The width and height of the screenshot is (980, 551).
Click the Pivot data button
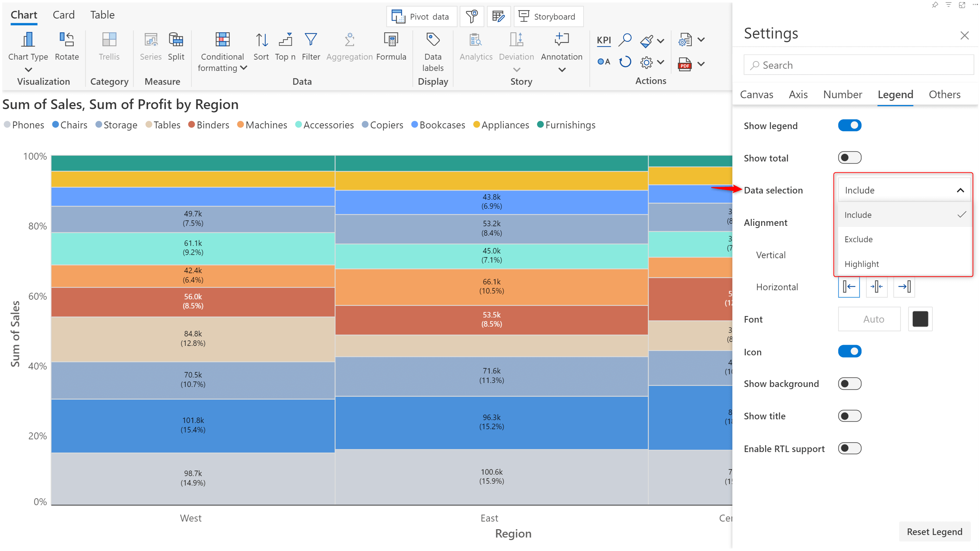click(421, 16)
